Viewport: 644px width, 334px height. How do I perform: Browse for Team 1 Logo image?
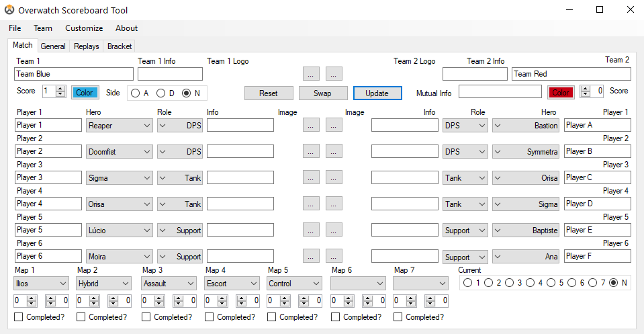click(311, 74)
